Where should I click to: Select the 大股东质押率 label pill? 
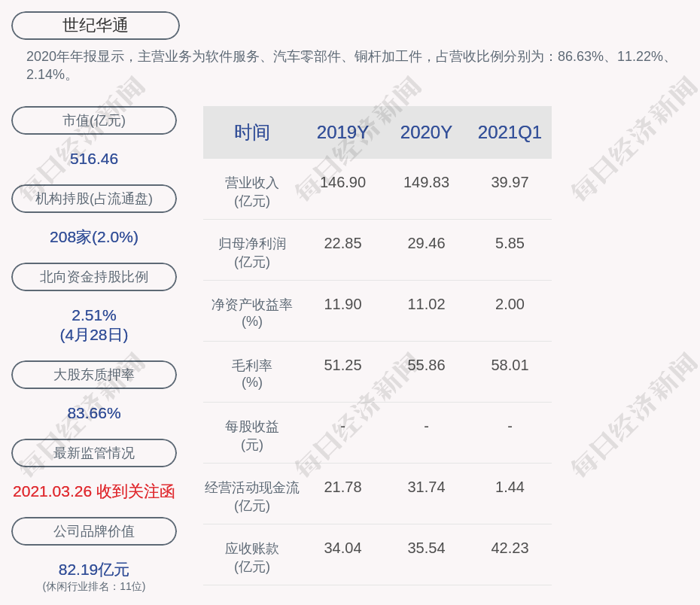click(x=94, y=374)
